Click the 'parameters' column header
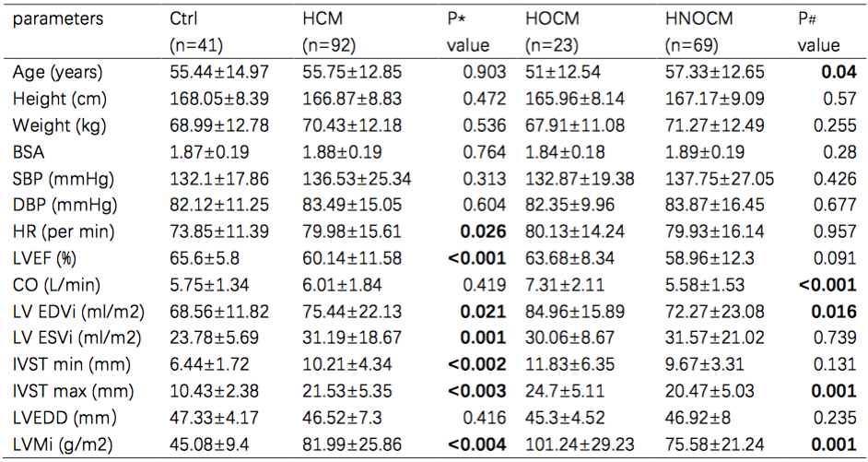The image size is (868, 462). tap(58, 19)
